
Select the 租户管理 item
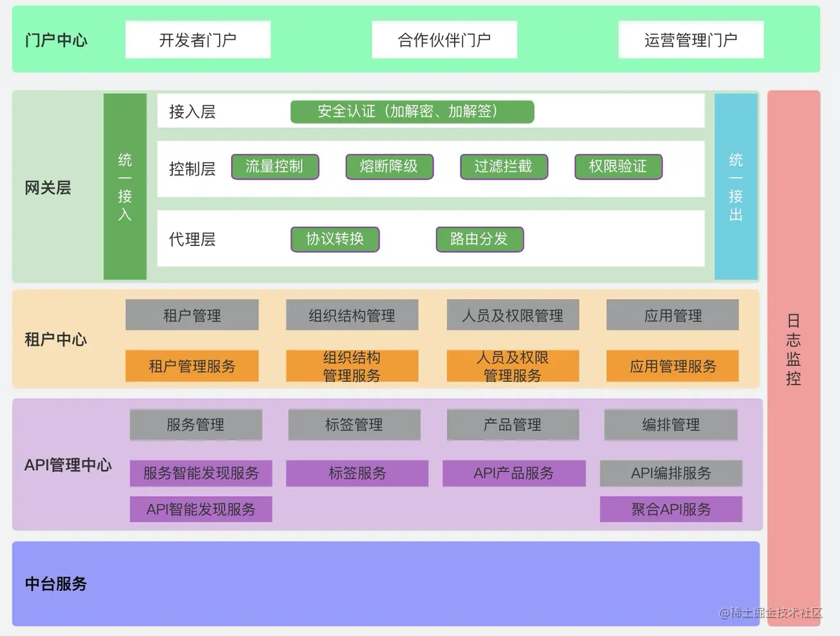(x=191, y=315)
